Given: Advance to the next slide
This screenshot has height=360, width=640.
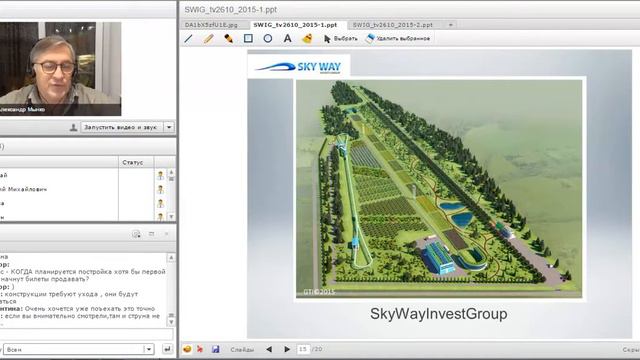Looking at the screenshot, I should [x=287, y=349].
